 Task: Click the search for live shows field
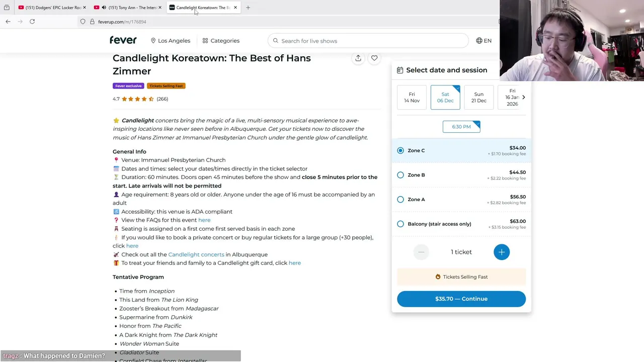click(370, 41)
